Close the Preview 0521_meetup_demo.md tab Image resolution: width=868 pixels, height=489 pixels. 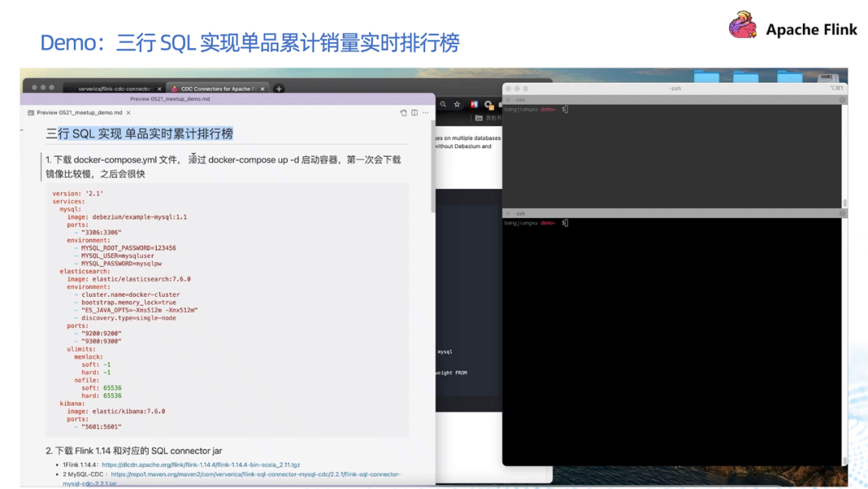129,113
